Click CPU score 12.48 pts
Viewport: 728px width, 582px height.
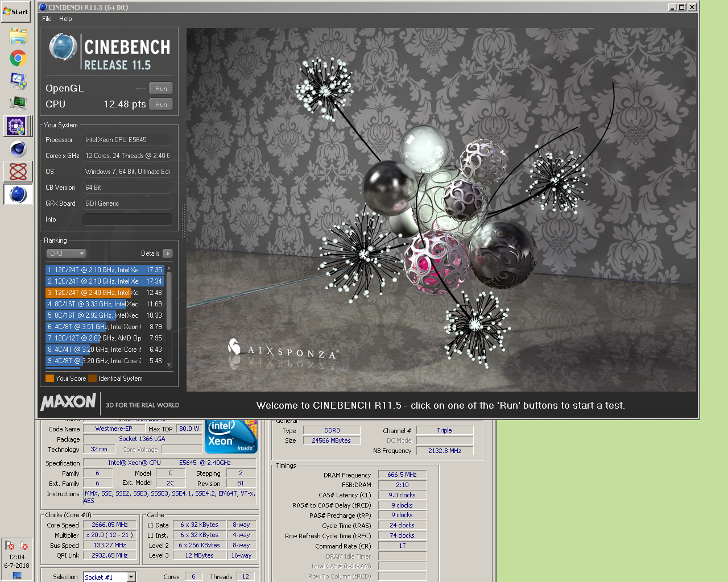(125, 105)
